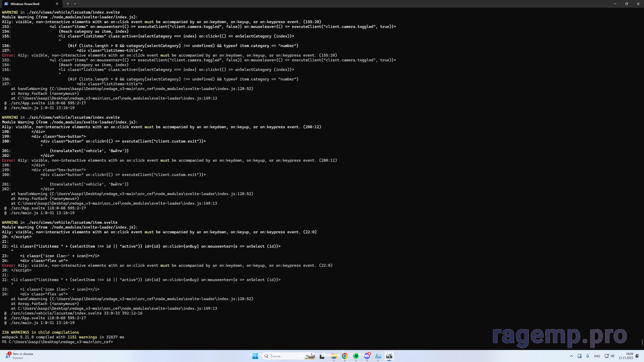
Task: Open Spotify from the taskbar
Action: coord(356,356)
